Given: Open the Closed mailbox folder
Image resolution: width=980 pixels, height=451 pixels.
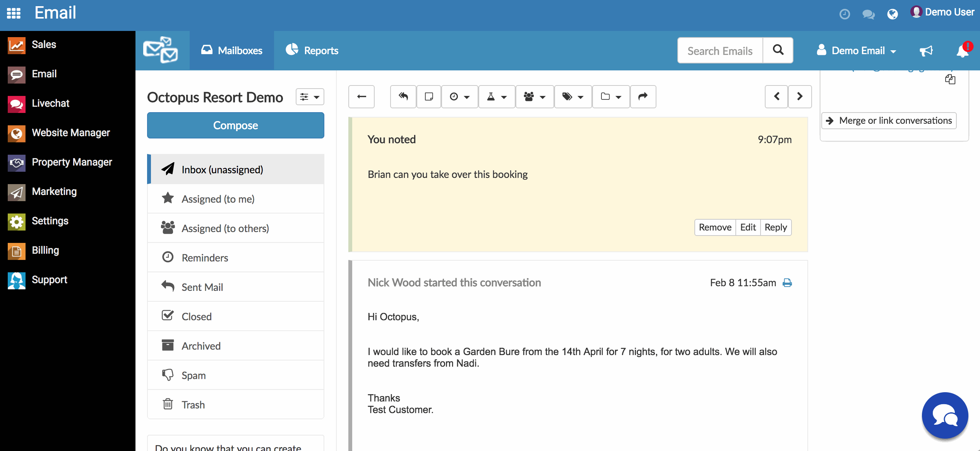Looking at the screenshot, I should (x=197, y=316).
